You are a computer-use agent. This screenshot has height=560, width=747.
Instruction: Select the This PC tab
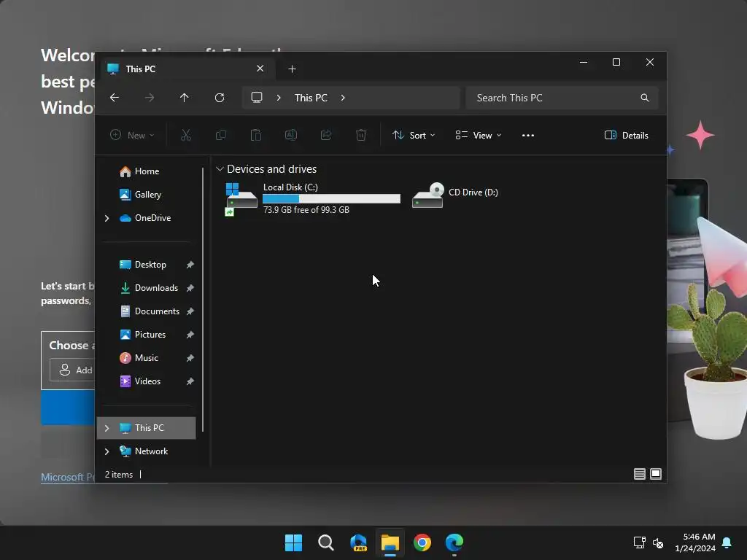tap(187, 69)
